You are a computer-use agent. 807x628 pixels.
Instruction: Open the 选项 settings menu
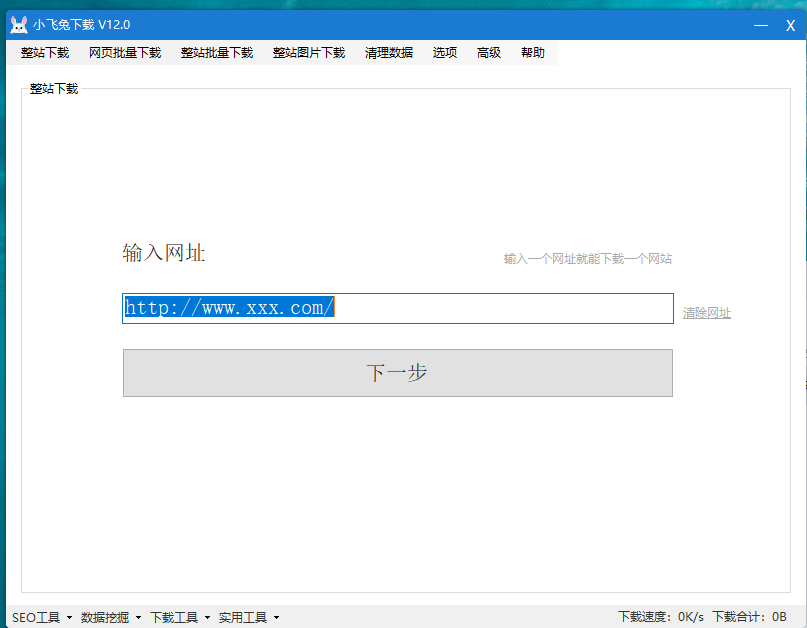[x=444, y=53]
